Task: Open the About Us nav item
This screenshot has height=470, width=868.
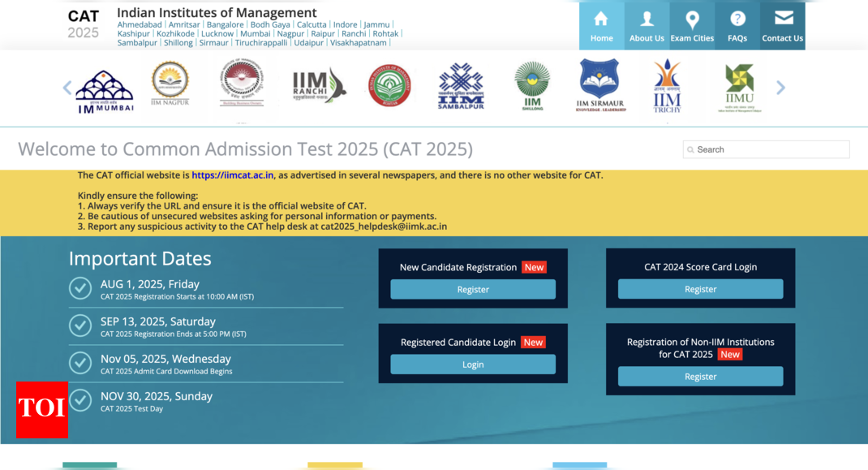Action: 647,26
